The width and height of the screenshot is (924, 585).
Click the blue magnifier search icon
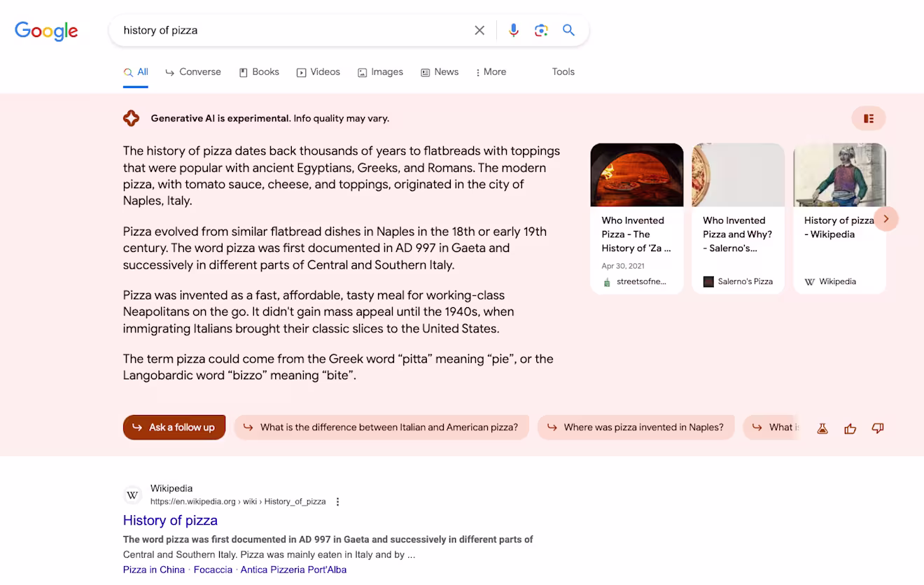pos(568,30)
